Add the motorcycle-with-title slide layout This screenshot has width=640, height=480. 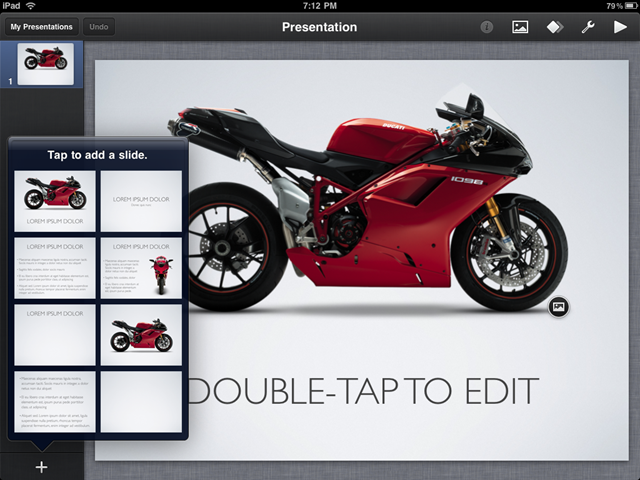[55, 201]
